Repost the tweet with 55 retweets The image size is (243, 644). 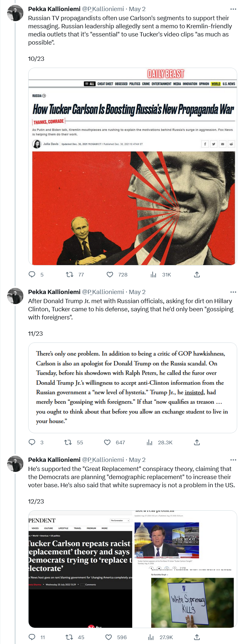(x=68, y=442)
